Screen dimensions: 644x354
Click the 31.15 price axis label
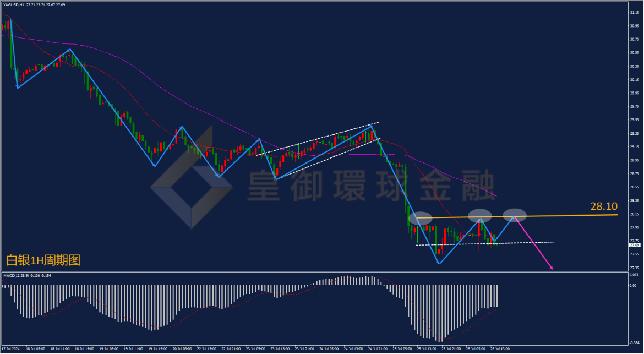click(634, 13)
